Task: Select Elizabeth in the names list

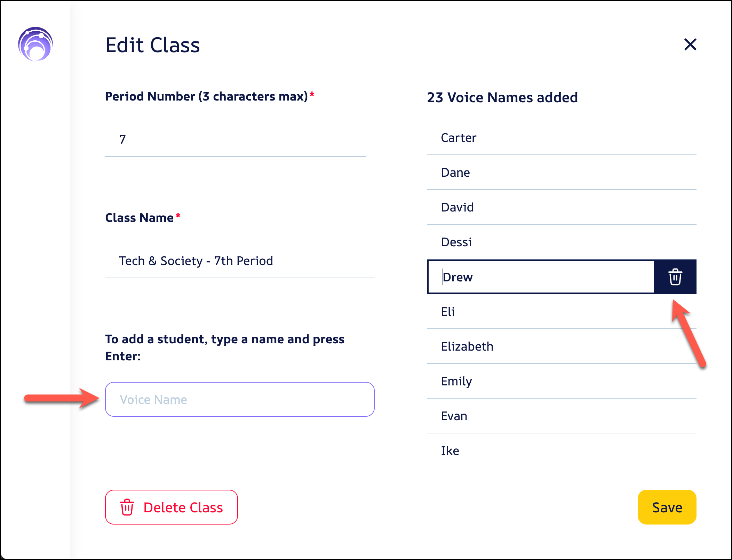Action: coord(467,346)
